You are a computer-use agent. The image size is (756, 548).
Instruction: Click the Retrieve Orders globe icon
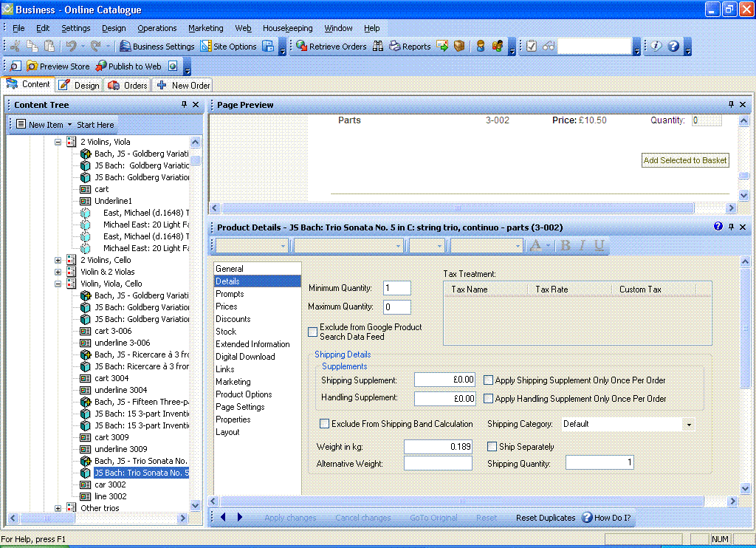click(x=302, y=47)
